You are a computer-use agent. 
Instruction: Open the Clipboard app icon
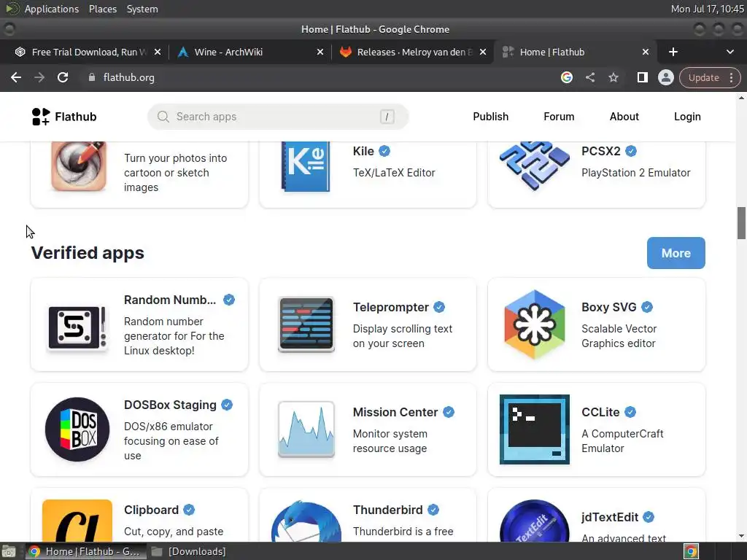77,521
